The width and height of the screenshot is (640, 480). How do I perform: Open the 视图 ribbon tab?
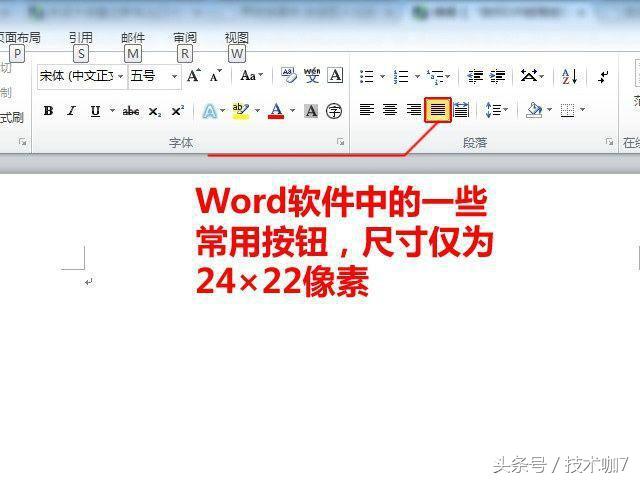236,38
